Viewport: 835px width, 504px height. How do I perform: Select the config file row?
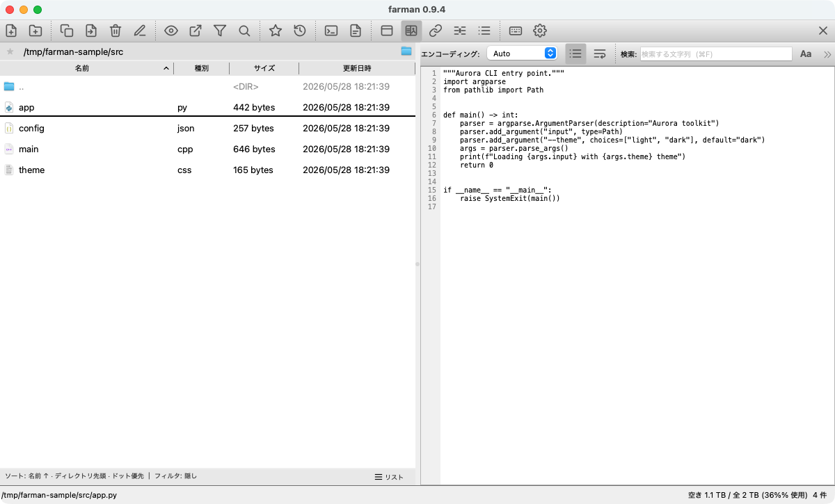pyautogui.click(x=207, y=128)
